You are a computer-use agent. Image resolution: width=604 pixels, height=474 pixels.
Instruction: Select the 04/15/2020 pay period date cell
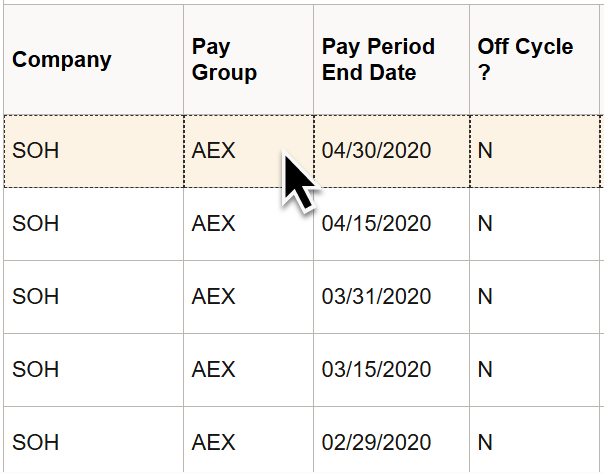[376, 224]
